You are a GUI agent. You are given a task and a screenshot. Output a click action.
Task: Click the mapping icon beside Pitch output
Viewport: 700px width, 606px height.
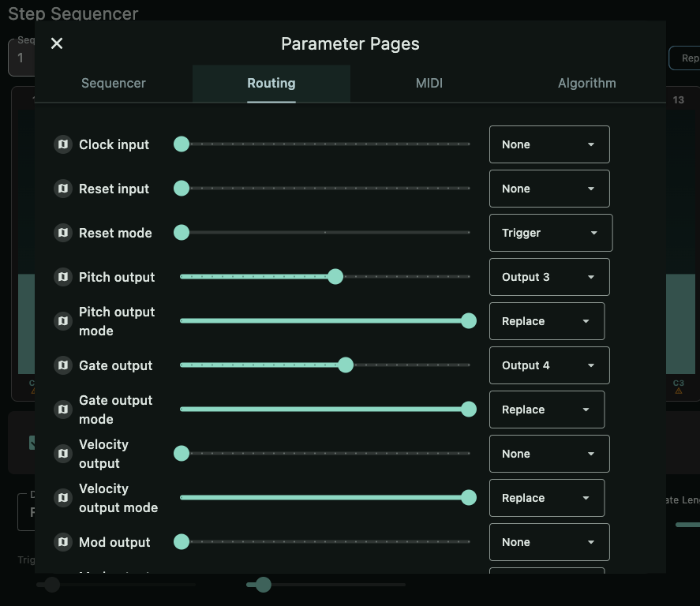(63, 277)
